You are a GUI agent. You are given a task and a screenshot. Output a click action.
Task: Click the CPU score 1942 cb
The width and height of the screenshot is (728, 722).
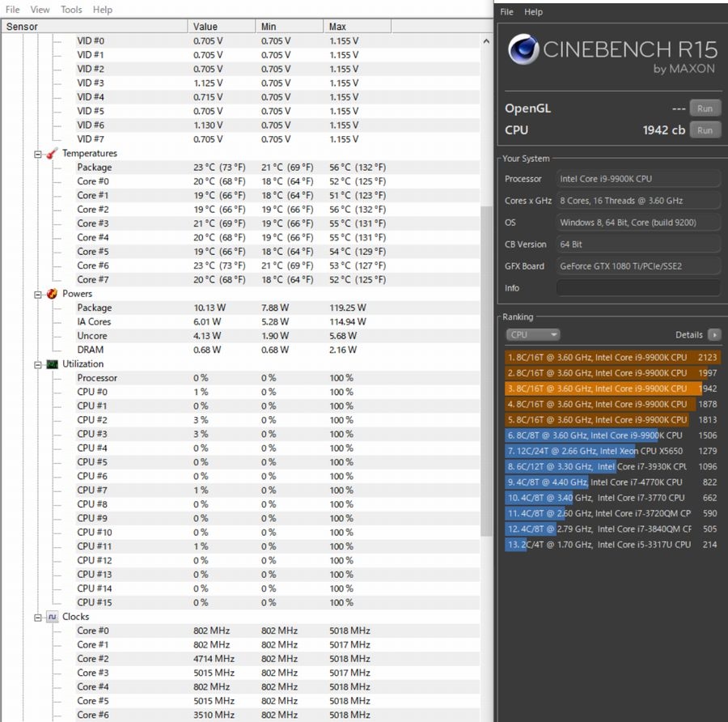click(x=664, y=130)
